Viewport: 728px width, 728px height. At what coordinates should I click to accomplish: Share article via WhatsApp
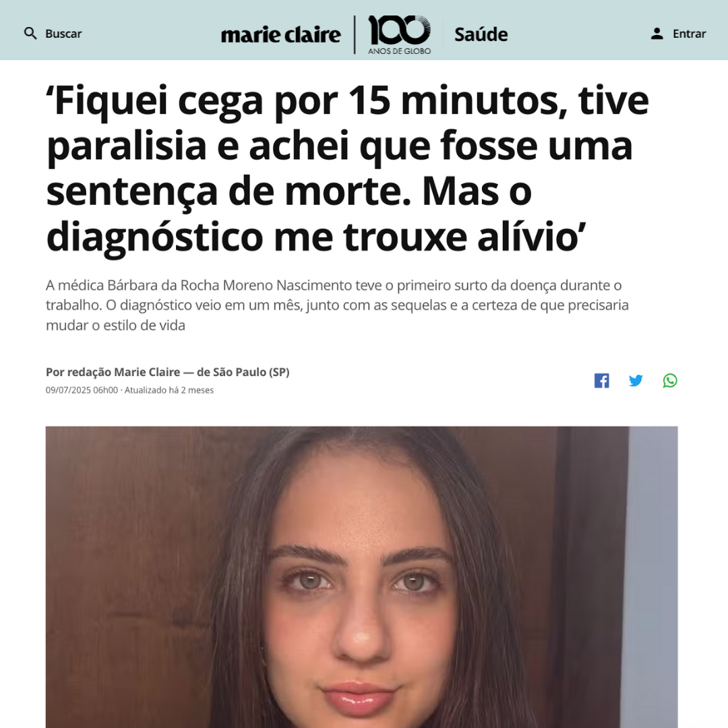[x=670, y=381]
